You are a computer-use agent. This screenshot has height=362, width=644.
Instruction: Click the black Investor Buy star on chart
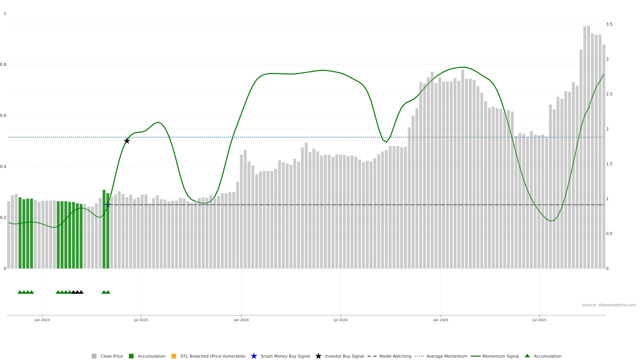point(127,141)
